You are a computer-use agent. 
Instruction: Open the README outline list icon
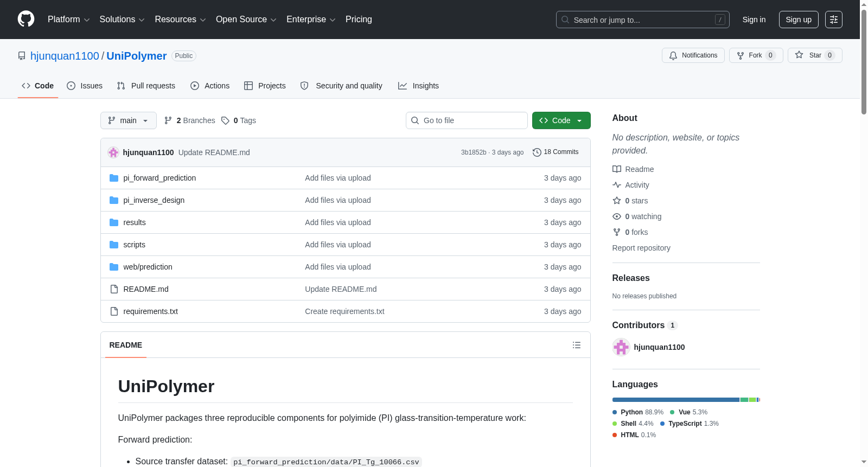[577, 345]
